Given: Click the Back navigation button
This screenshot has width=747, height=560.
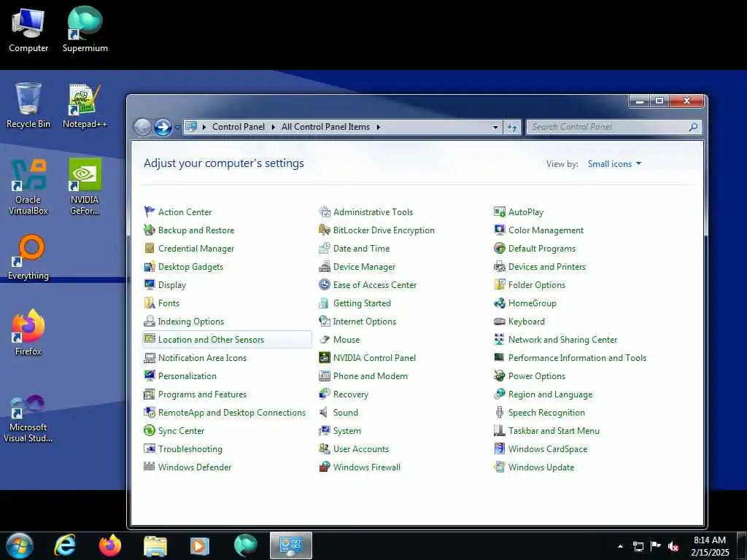Looking at the screenshot, I should click(x=142, y=127).
